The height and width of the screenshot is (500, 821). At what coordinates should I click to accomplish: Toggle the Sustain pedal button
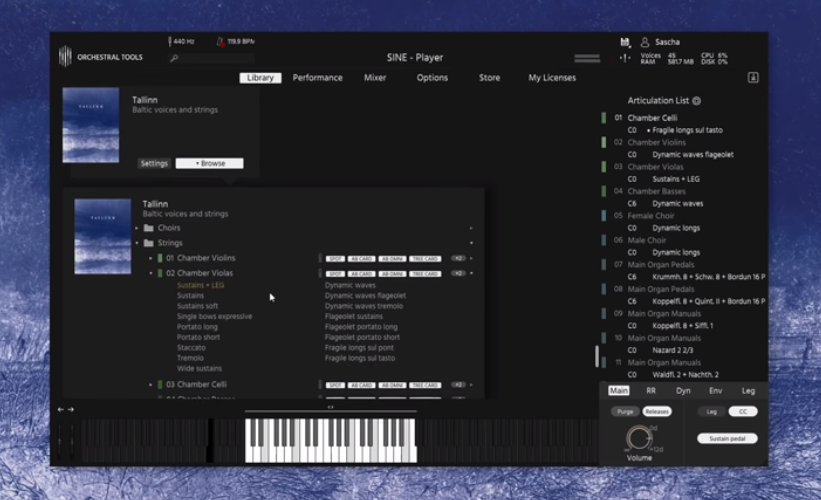(727, 439)
